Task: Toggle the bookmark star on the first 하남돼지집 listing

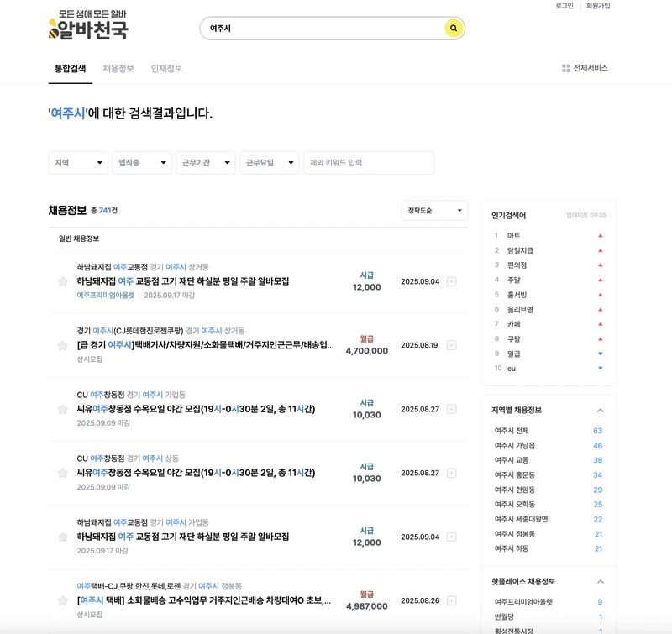Action: pos(61,281)
